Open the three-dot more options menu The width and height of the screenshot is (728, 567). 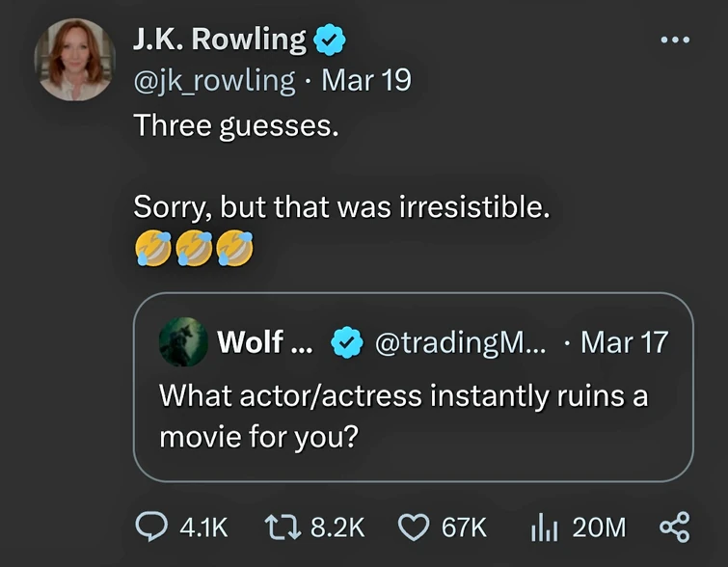click(674, 40)
